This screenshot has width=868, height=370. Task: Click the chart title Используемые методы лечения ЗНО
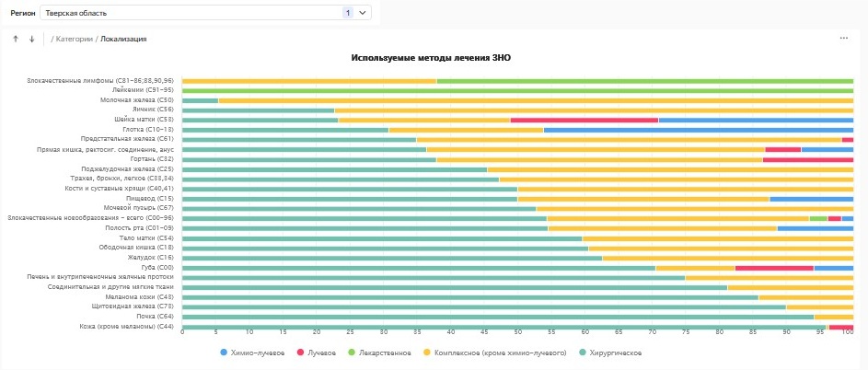[431, 58]
